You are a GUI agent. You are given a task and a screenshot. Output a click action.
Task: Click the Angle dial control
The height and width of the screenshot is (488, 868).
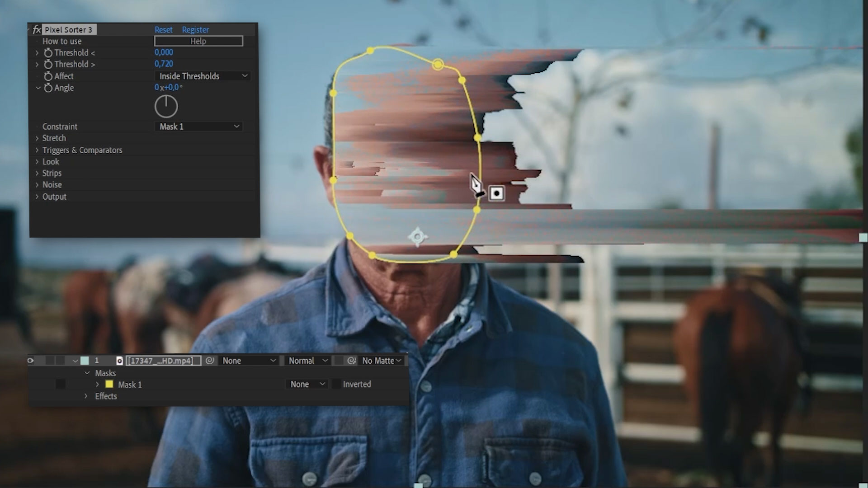[x=166, y=107]
